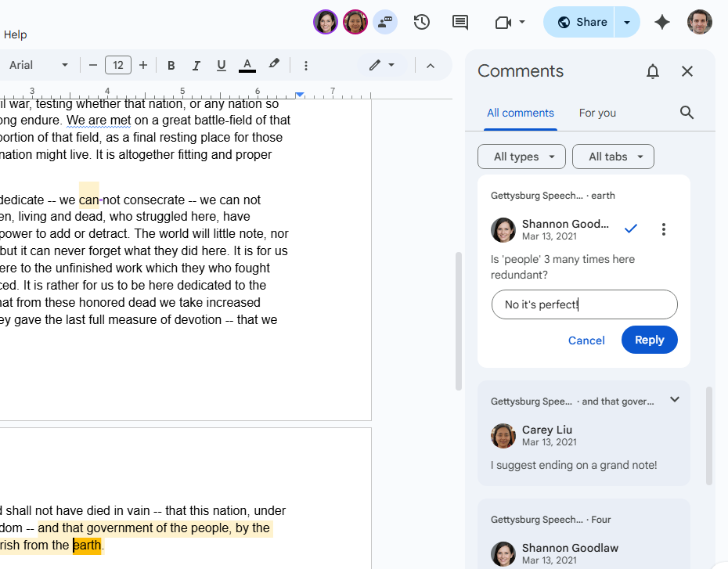Open the Arial font family dropdown

[x=39, y=65]
